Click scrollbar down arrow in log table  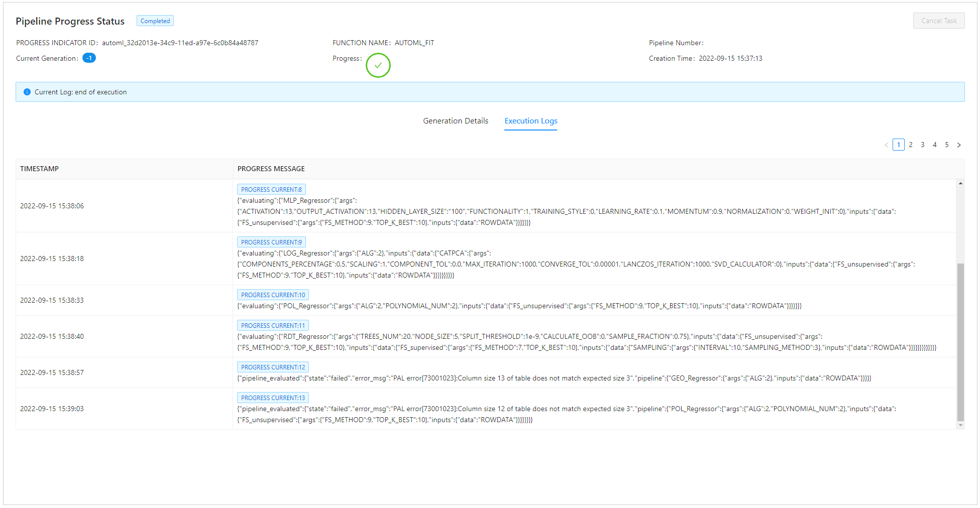960,425
